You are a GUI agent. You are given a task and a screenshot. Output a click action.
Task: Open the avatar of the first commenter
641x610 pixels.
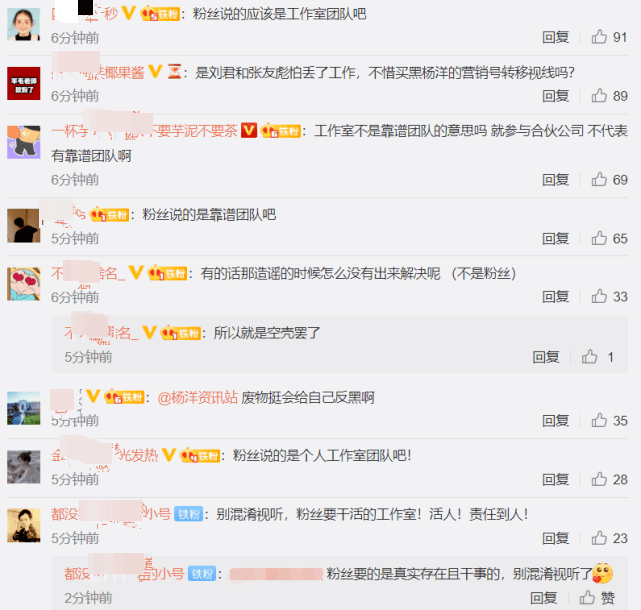pyautogui.click(x=24, y=24)
